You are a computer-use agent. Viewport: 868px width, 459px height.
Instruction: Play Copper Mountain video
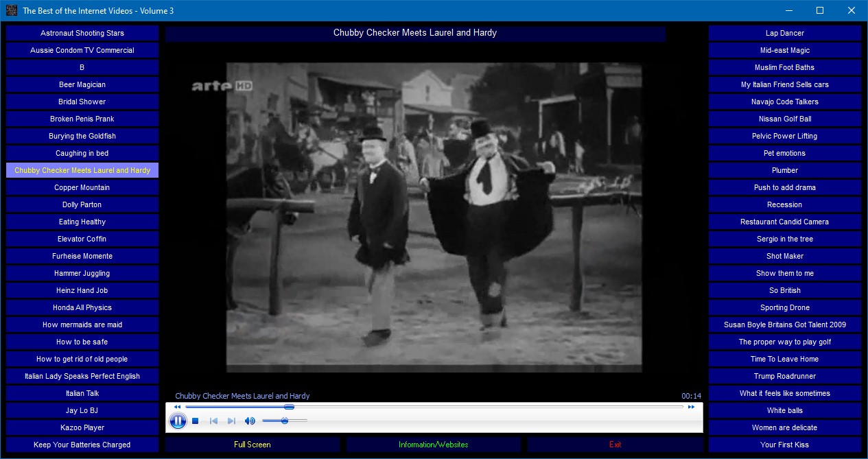coord(82,187)
